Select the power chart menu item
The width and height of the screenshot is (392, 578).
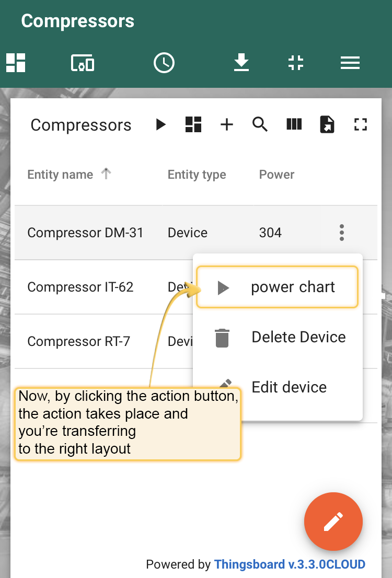278,287
